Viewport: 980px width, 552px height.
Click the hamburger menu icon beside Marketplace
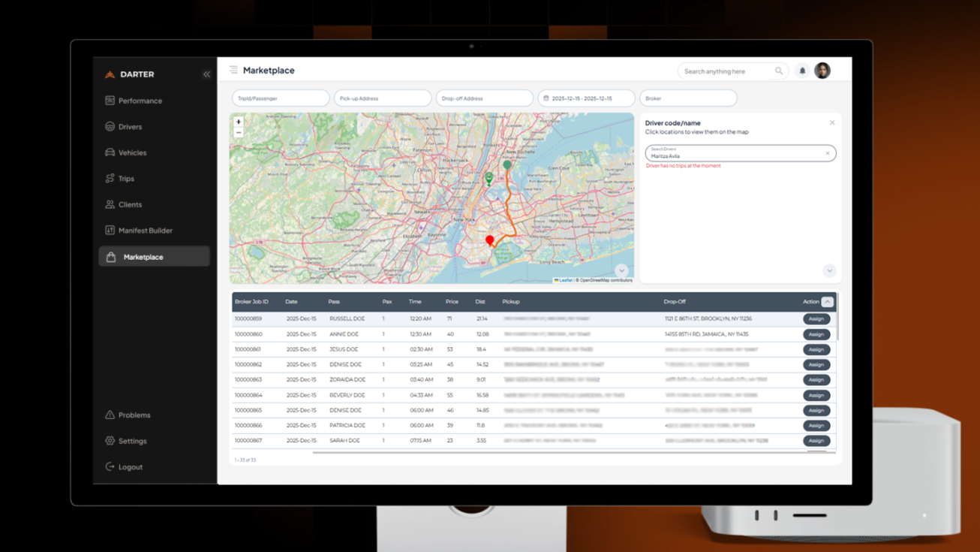coord(233,70)
